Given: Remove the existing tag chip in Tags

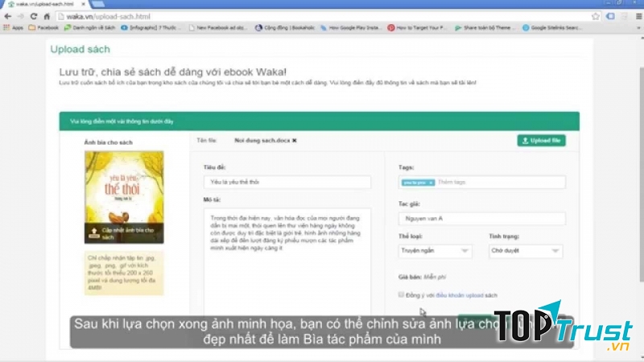Looking at the screenshot, I should click(x=431, y=183).
